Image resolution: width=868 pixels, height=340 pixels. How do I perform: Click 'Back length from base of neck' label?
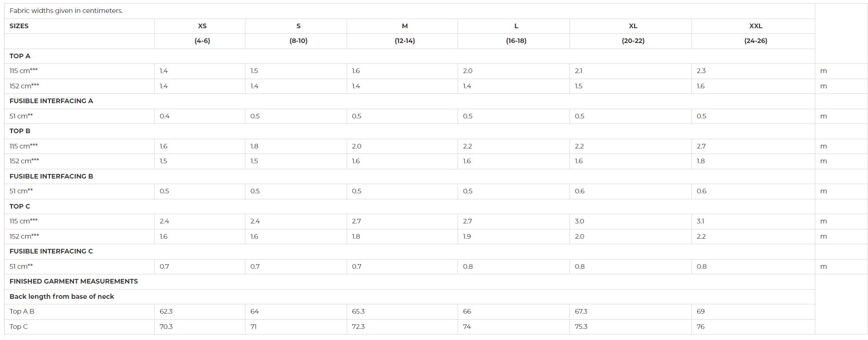(61, 297)
